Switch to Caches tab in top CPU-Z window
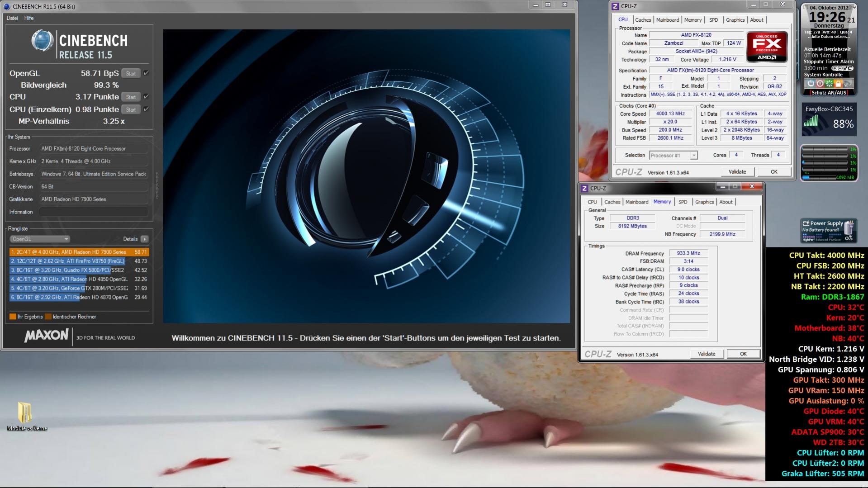The width and height of the screenshot is (868, 488). click(x=643, y=20)
